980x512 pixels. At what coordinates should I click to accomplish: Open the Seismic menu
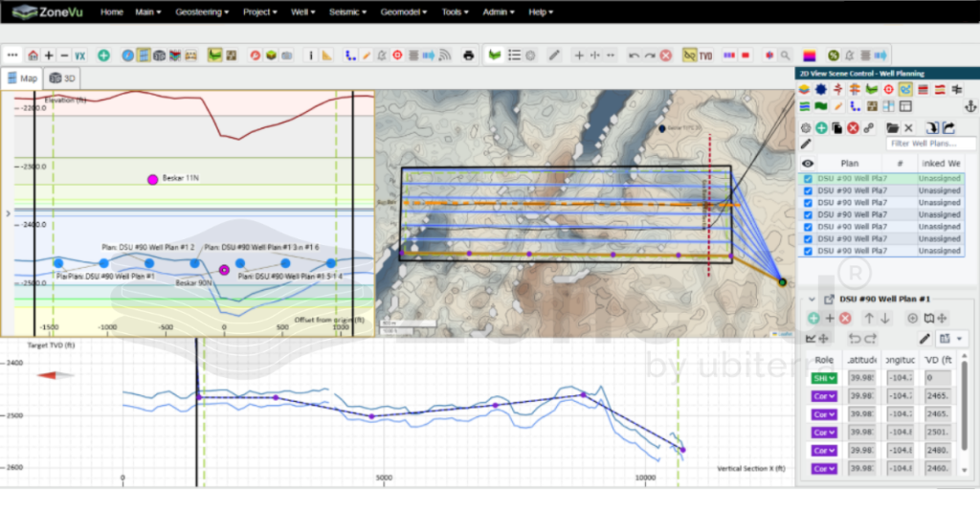[347, 11]
